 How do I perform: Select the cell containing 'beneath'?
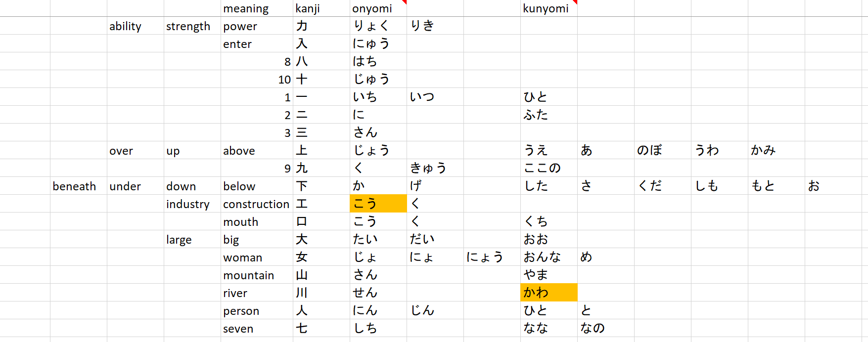[x=78, y=186]
